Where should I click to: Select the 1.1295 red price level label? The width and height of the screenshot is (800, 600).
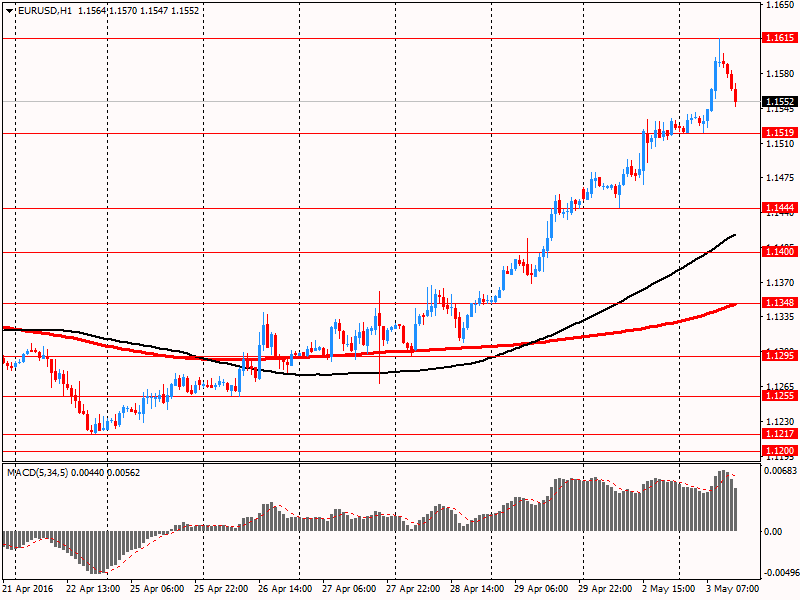779,356
